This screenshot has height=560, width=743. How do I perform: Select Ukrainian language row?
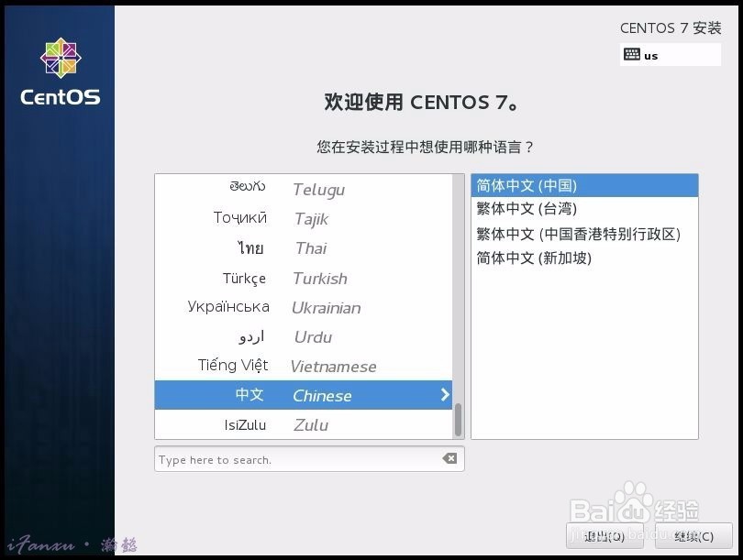coord(304,307)
